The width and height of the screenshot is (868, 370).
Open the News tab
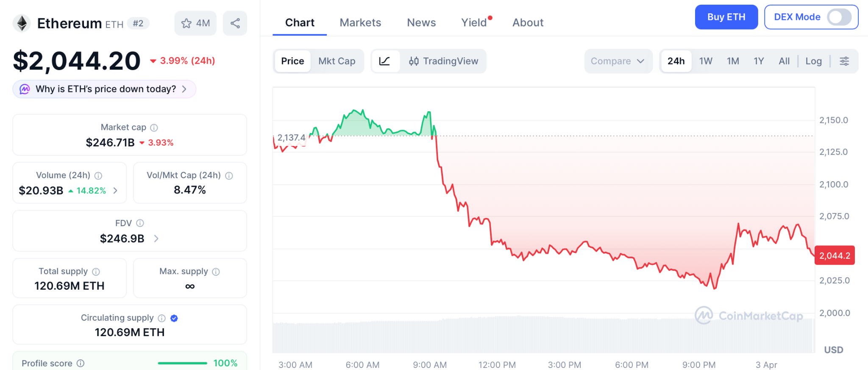pos(421,22)
